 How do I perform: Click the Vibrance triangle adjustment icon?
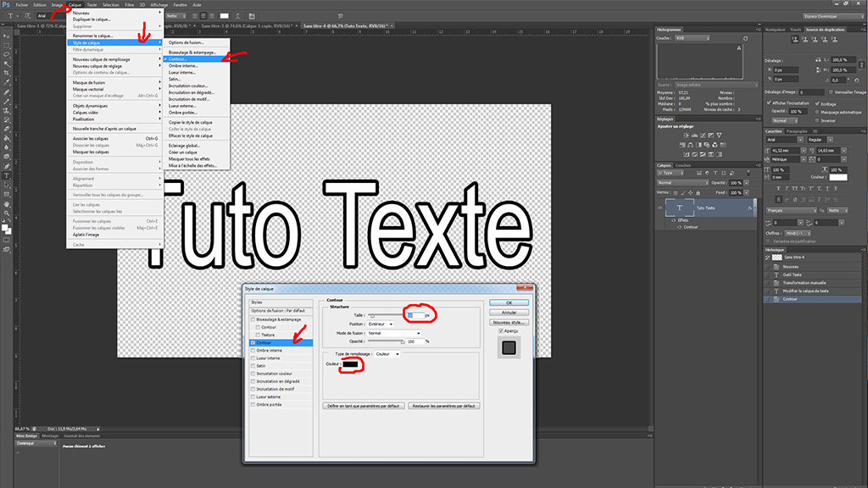point(719,135)
